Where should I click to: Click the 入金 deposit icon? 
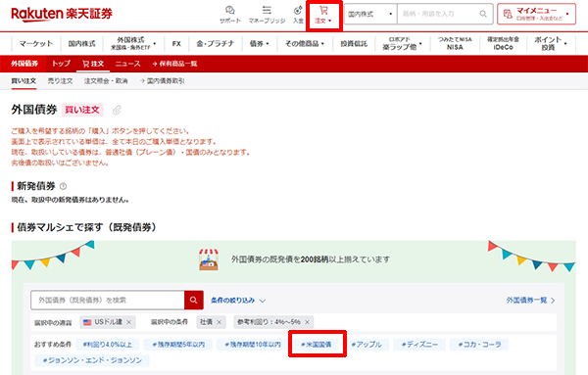298,15
